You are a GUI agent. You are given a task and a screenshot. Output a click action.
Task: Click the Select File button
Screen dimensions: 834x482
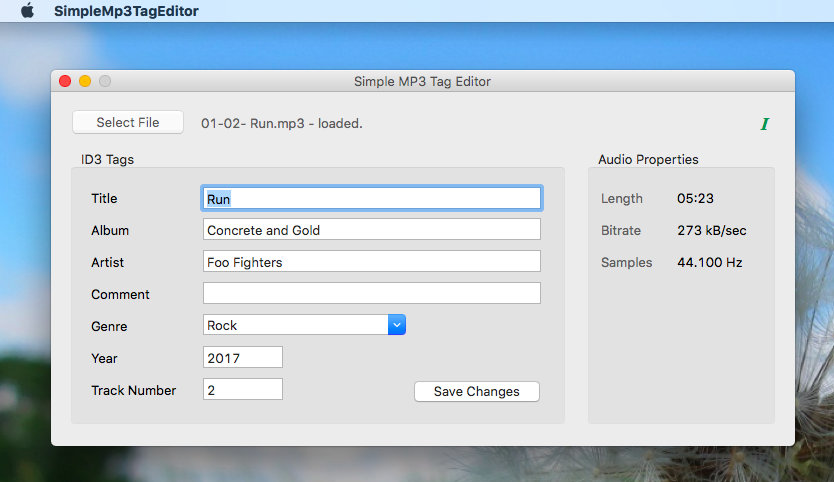point(128,122)
